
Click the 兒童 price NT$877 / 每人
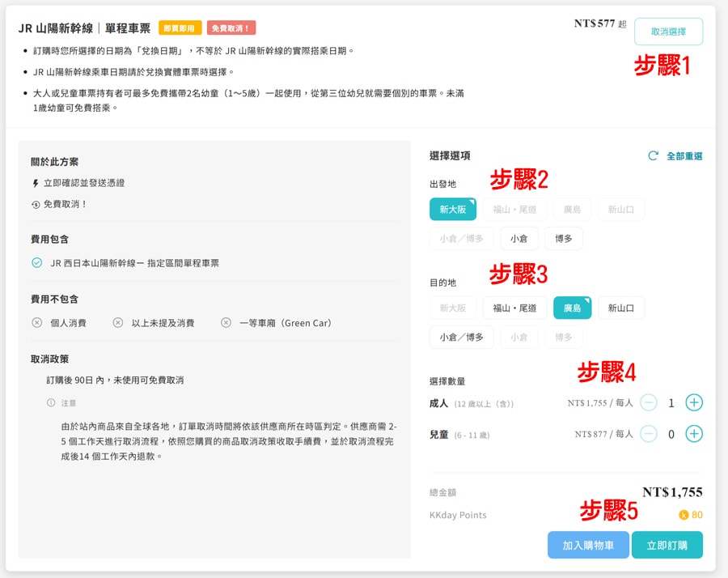pyautogui.click(x=603, y=434)
